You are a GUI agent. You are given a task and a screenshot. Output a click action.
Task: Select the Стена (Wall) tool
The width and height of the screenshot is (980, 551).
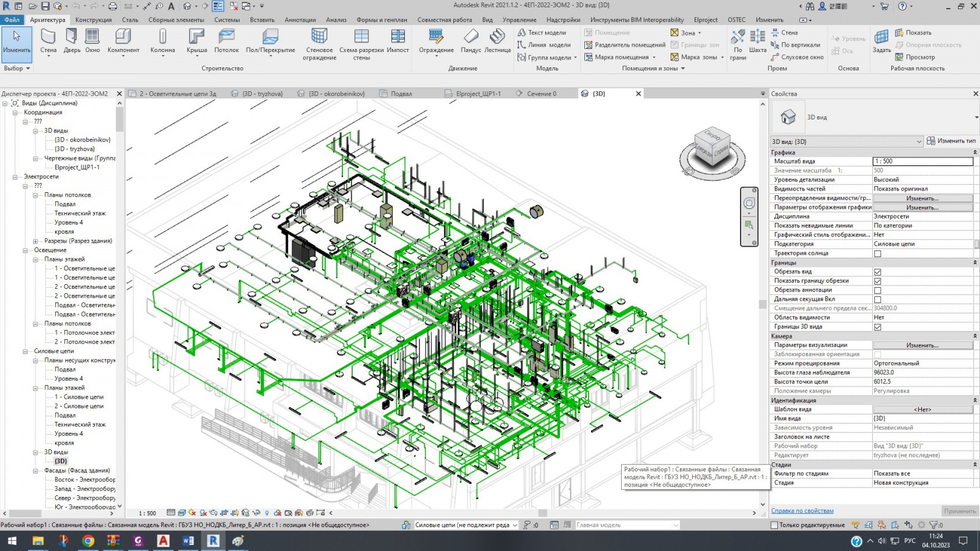point(48,40)
